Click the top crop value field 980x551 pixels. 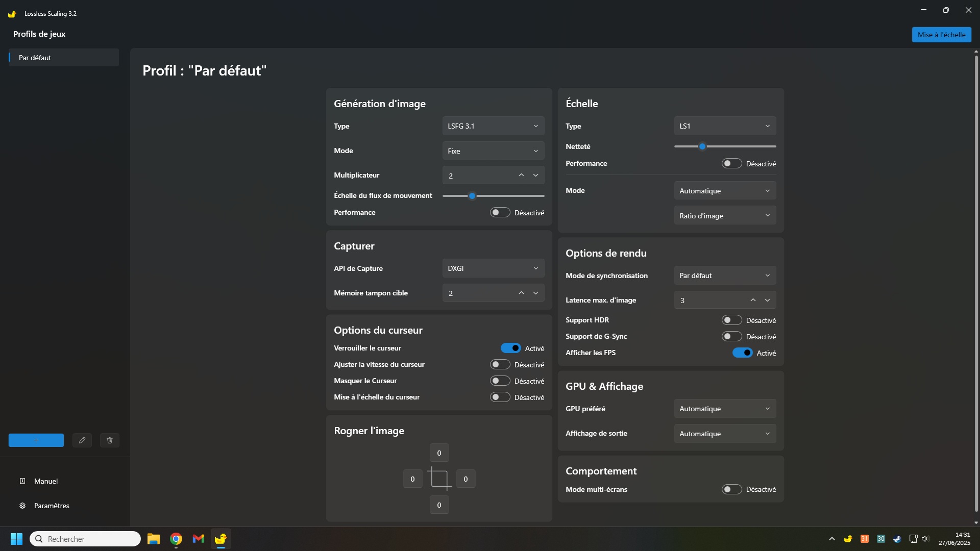pyautogui.click(x=439, y=453)
